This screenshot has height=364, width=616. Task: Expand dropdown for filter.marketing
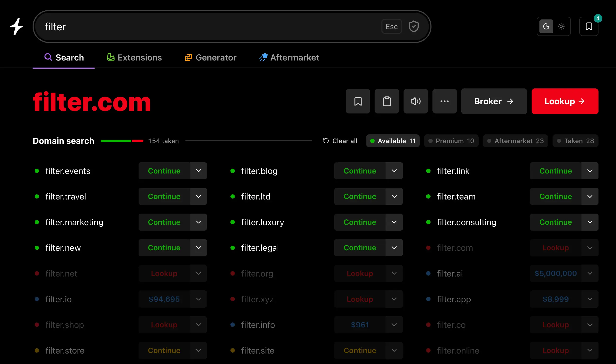pyautogui.click(x=198, y=222)
